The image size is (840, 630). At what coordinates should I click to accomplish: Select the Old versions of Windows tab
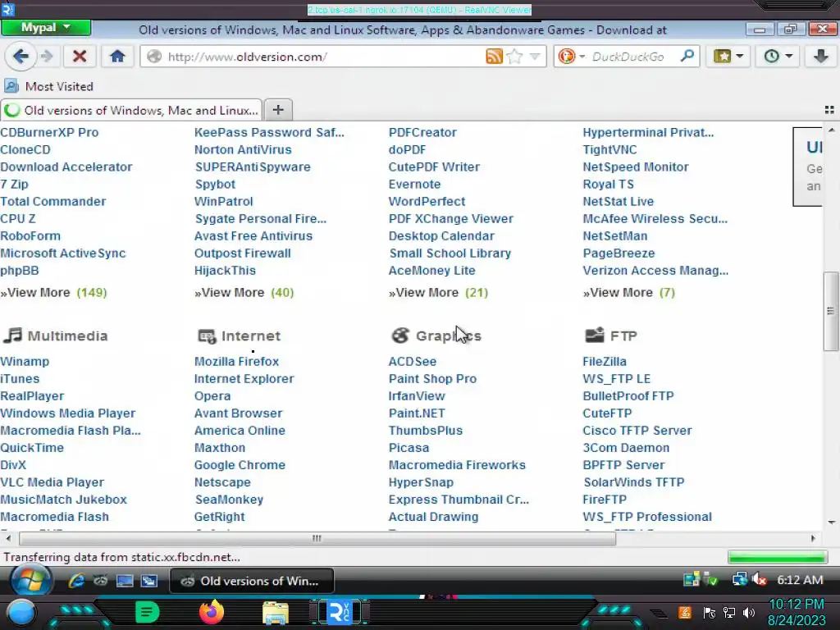click(x=132, y=111)
